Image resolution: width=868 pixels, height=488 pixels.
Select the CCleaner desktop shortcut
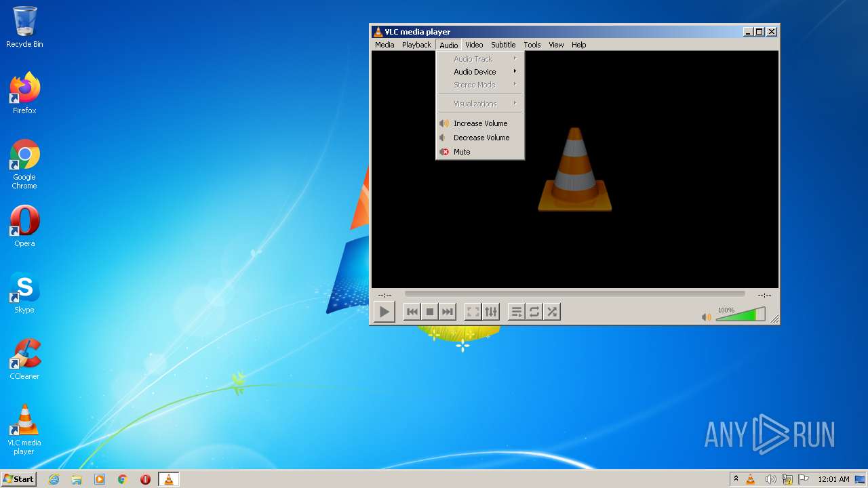[x=24, y=359]
